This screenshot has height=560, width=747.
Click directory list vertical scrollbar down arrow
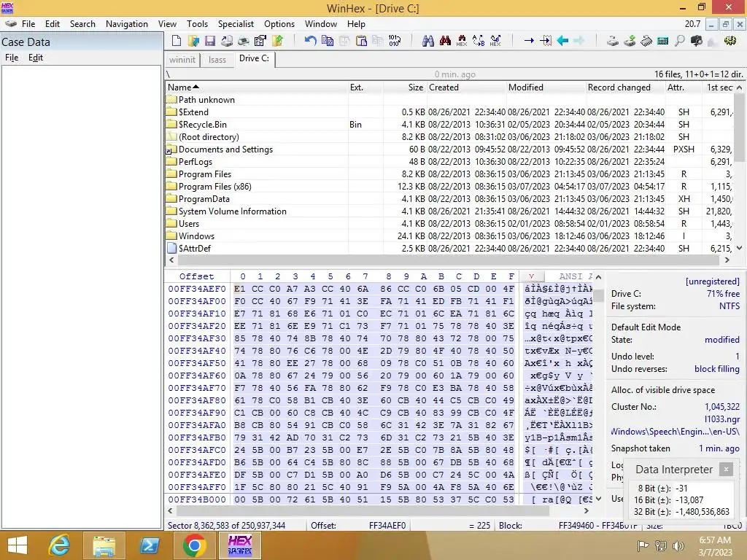(740, 248)
